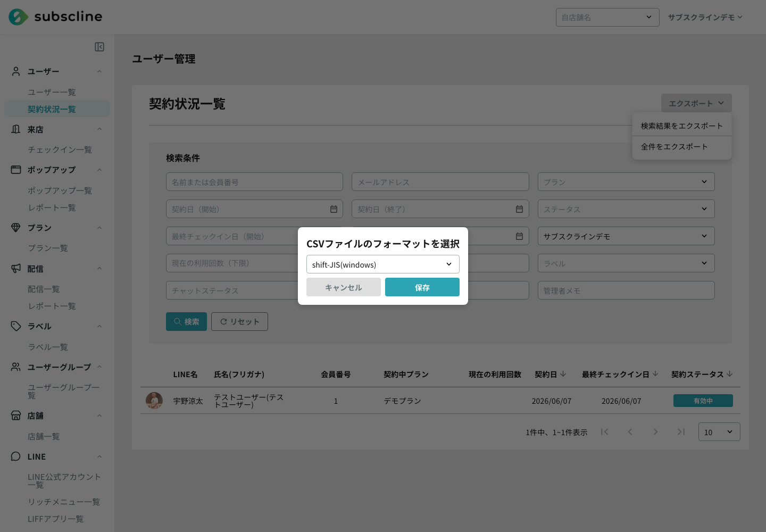Open プラン一覧 in the sidebar
766x532 pixels.
click(48, 248)
